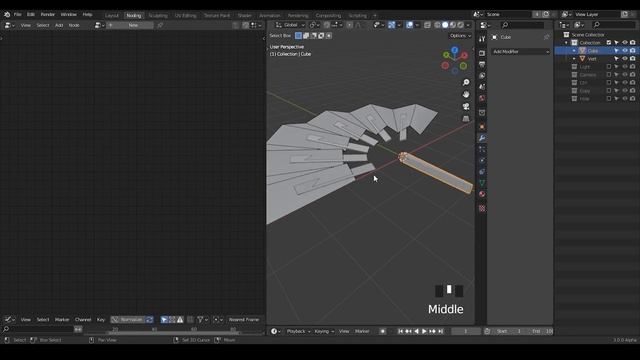Open Channel menu in dope sheet
Image resolution: width=640 pixels, height=360 pixels.
tap(83, 320)
